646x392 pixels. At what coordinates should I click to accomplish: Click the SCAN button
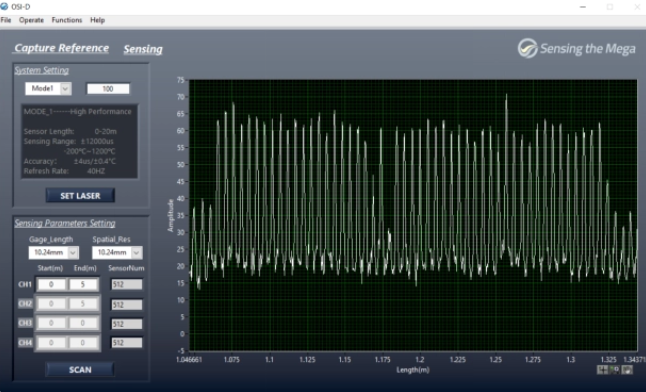80,370
